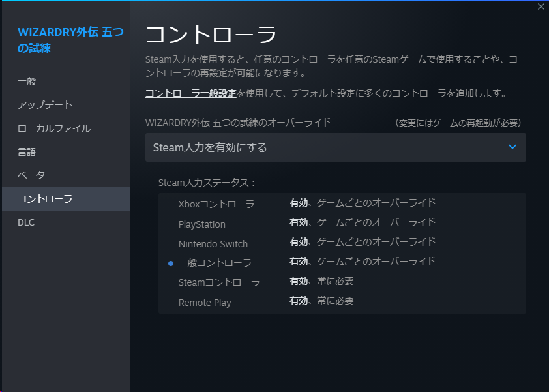Select the コントローラ sidebar item

[65, 199]
